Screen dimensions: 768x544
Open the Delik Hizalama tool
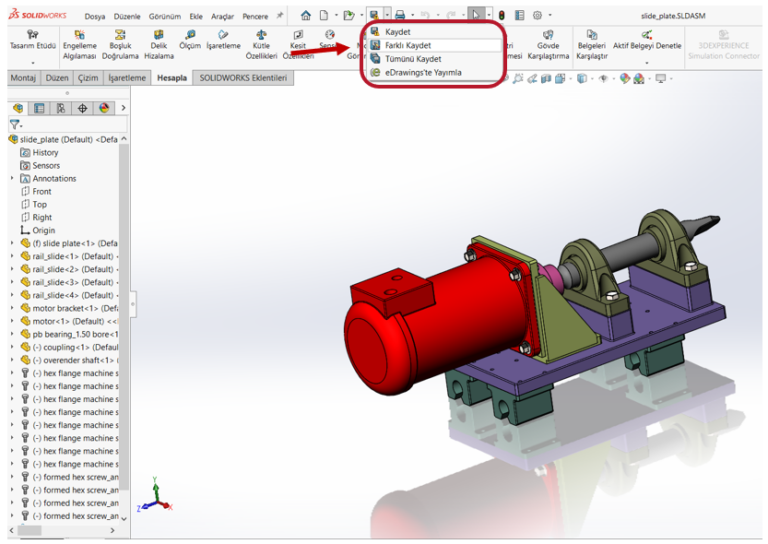point(158,45)
